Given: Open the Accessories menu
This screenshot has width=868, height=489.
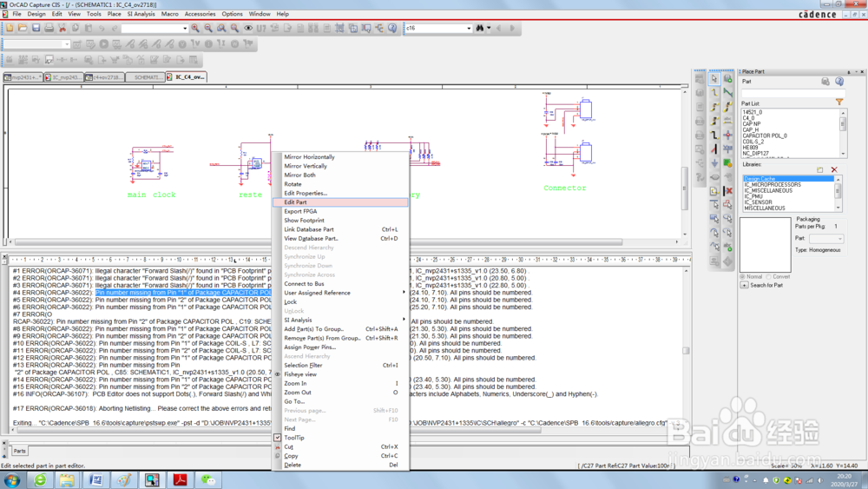Looking at the screenshot, I should coord(200,14).
